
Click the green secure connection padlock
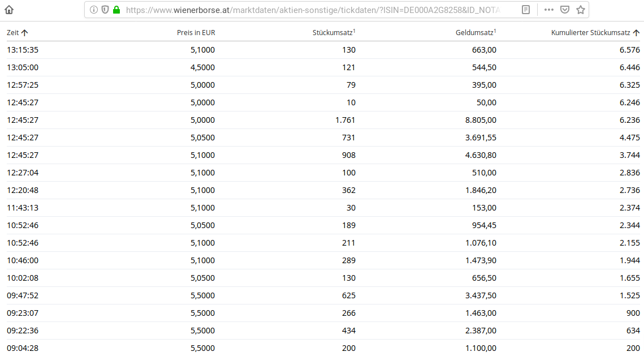tap(116, 10)
